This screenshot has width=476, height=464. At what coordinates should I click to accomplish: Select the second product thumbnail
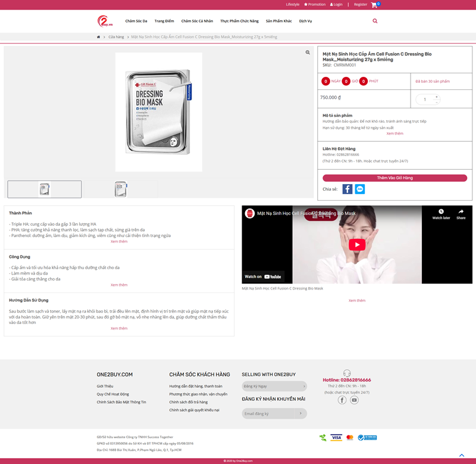click(120, 189)
